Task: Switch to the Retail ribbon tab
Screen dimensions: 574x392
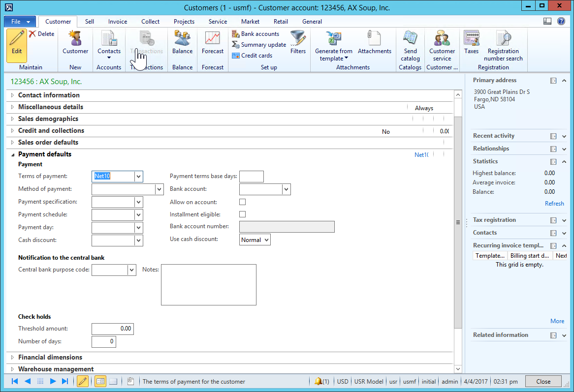Action: point(281,22)
